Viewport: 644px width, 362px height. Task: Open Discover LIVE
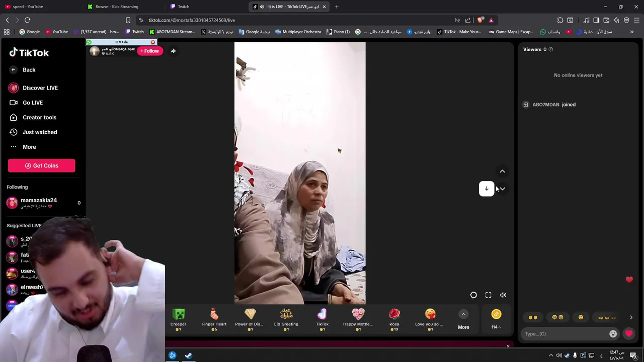click(x=33, y=88)
